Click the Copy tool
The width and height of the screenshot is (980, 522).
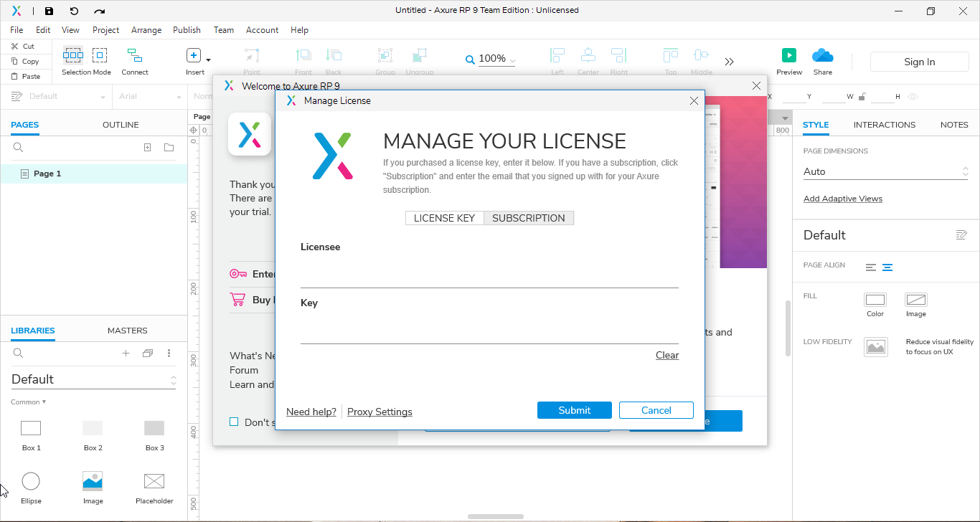coord(24,61)
